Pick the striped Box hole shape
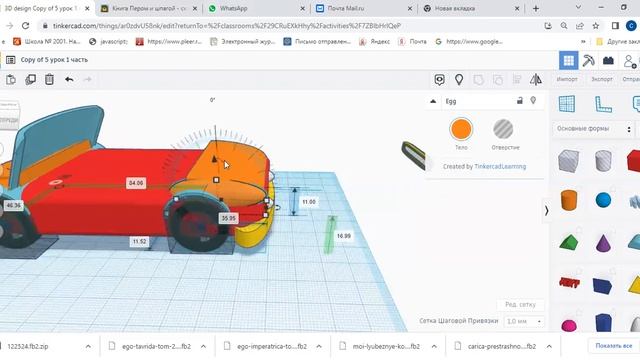640x360 pixels. (569, 160)
